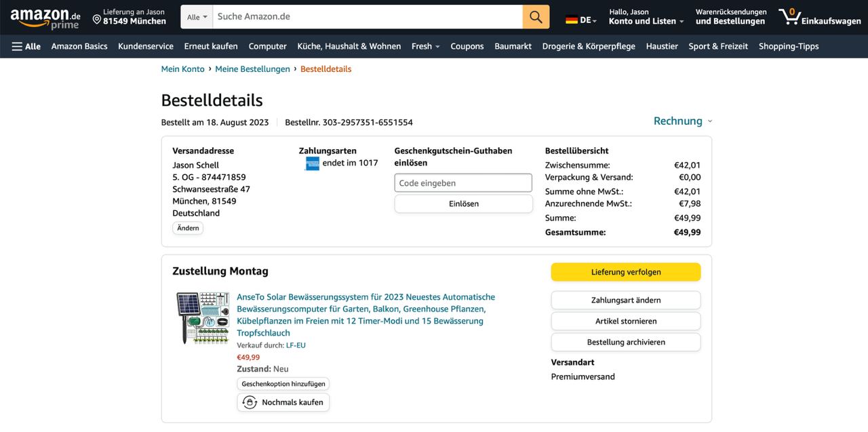Screen dimensions: 868x432
Task: Open the Fresh menu
Action: click(x=425, y=46)
